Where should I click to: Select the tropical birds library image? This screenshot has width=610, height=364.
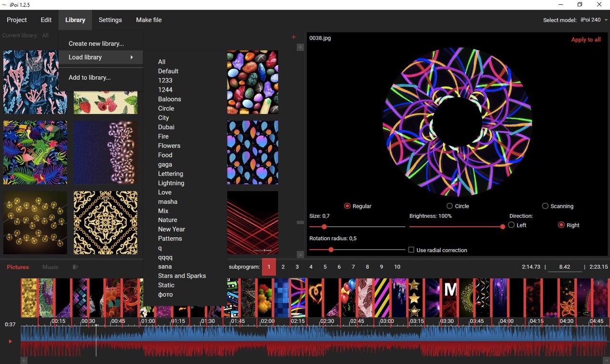click(35, 152)
